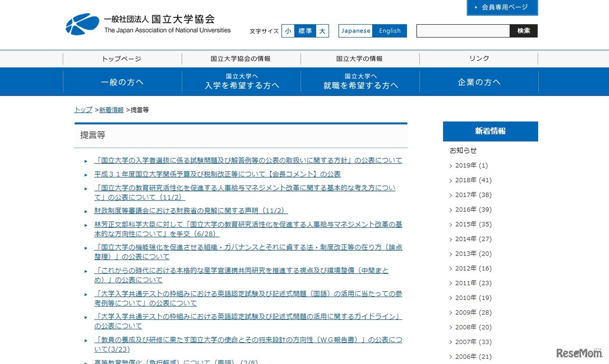Switch the site language to English
The width and height of the screenshot is (609, 364).
tap(390, 30)
